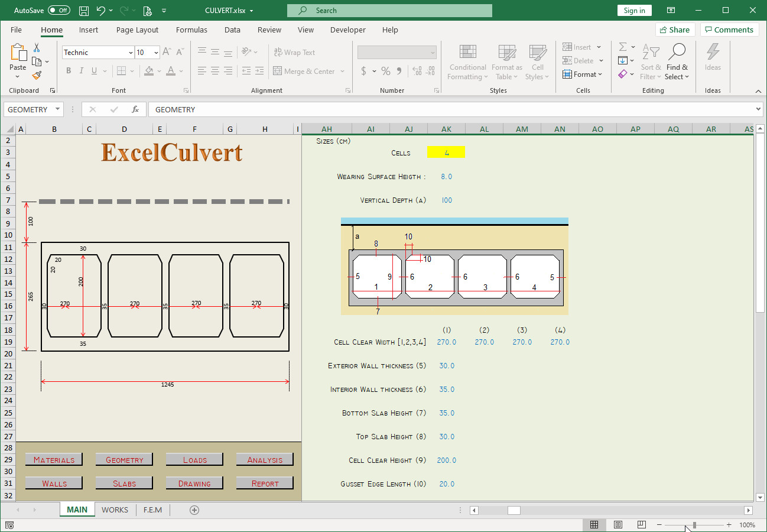767x532 pixels.
Task: Click the Format Painter icon
Action: [35, 74]
